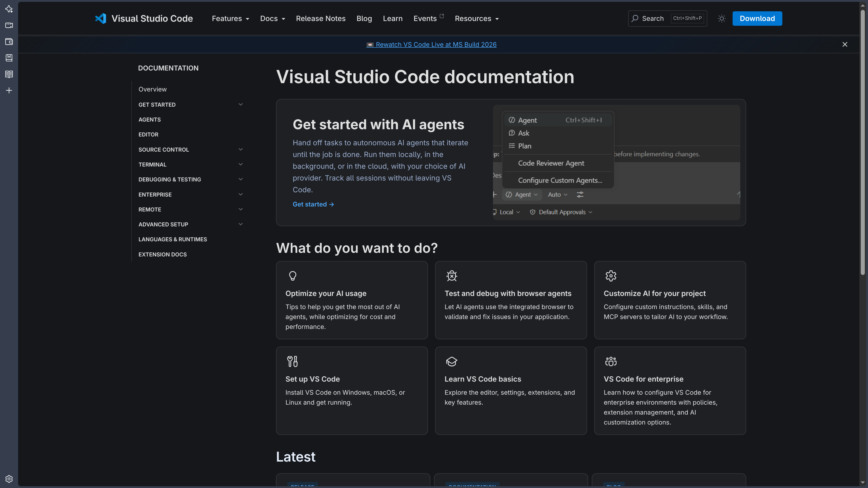Click the search magnifier icon

[x=635, y=19]
